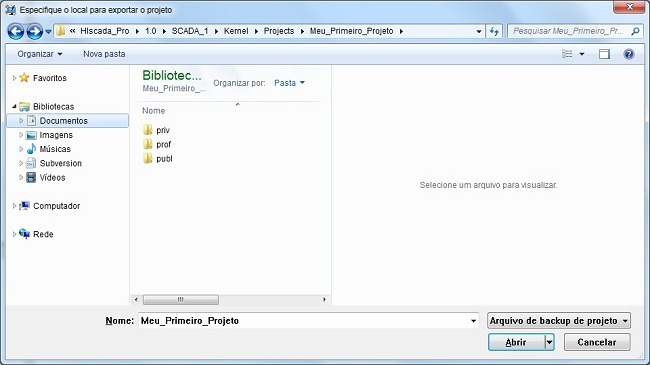Image resolution: width=650 pixels, height=365 pixels.
Task: Select HIscada_Pro in the breadcrumb path
Action: point(104,31)
